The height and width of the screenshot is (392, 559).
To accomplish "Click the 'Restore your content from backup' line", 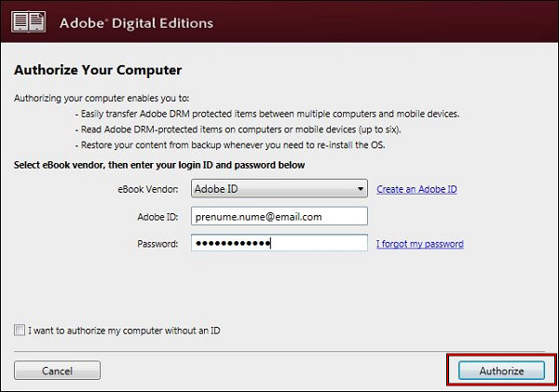I will pos(230,145).
